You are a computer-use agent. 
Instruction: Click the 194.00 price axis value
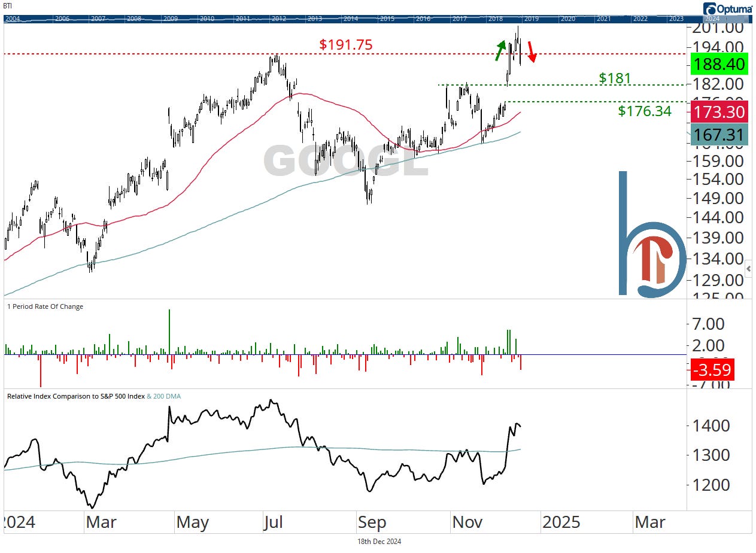pos(717,47)
